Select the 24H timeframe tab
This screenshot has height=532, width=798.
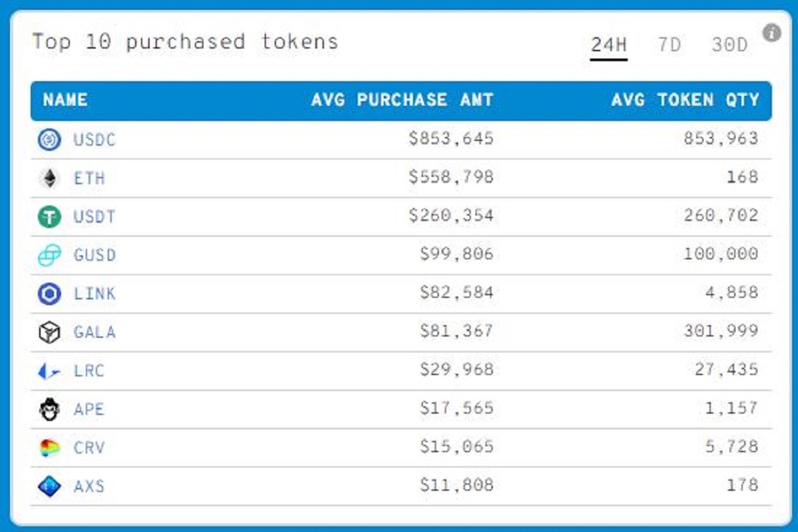pyautogui.click(x=608, y=45)
